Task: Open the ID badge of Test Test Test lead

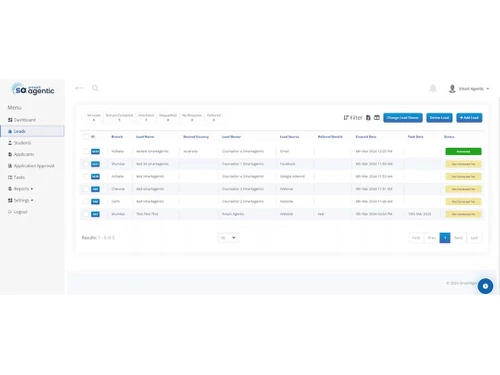Action: [95, 214]
